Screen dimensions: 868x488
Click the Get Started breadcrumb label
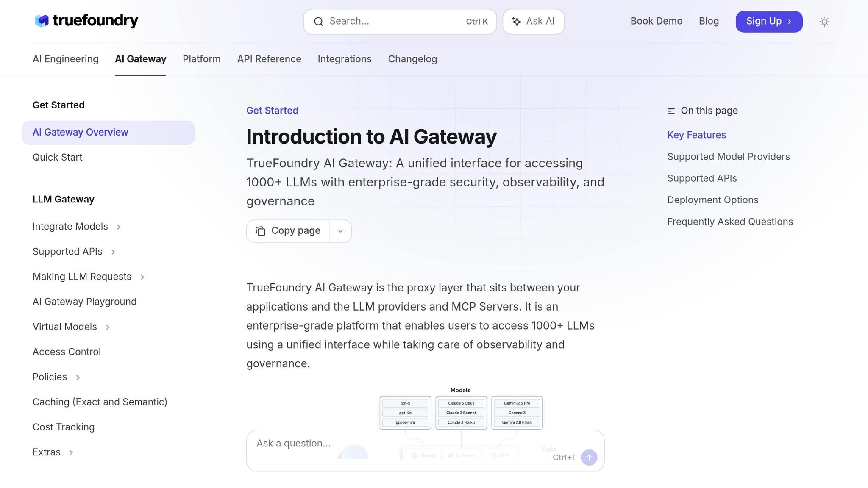(272, 111)
